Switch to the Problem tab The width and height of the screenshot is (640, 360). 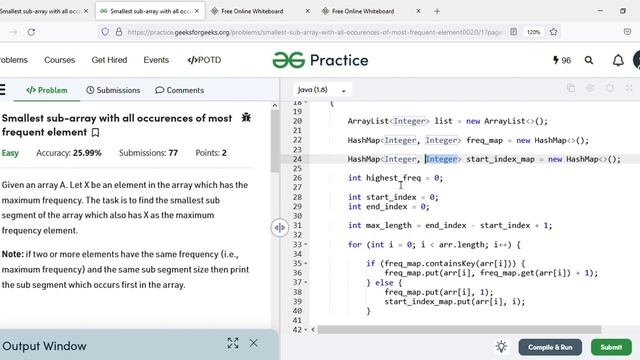click(47, 90)
